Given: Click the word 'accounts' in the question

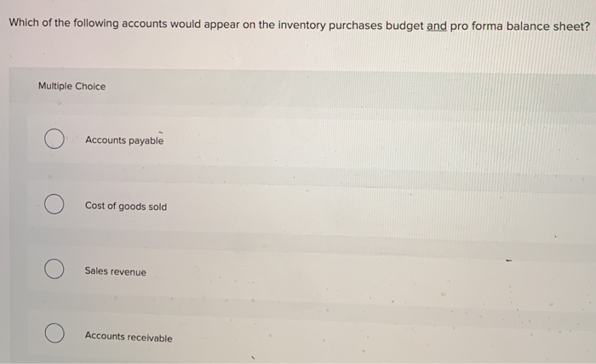Looking at the screenshot, I should tap(145, 24).
